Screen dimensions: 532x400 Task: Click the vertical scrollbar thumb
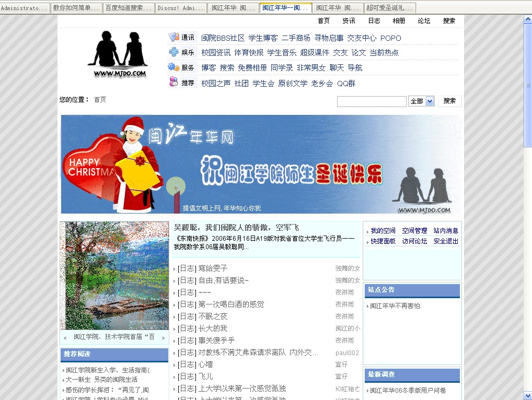[x=528, y=85]
